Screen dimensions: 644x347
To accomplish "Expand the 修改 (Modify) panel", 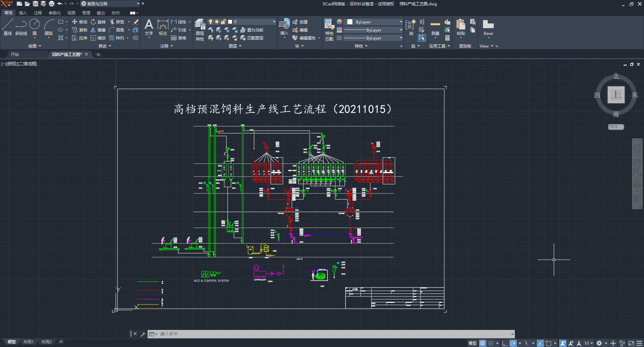I will point(105,46).
